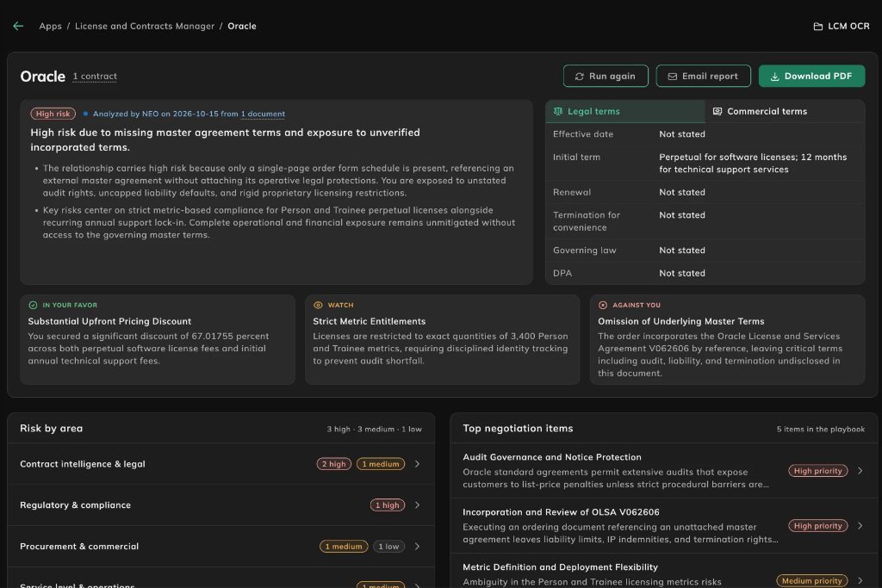
Task: Click the Governing law label
Action: click(585, 251)
